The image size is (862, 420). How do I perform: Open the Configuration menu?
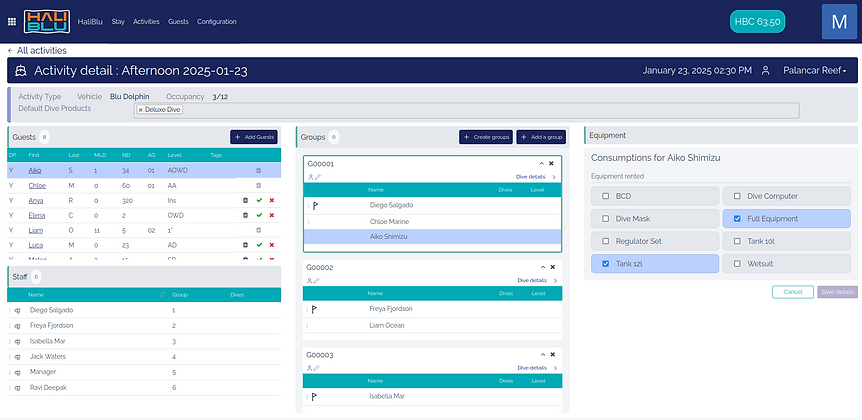tap(217, 21)
